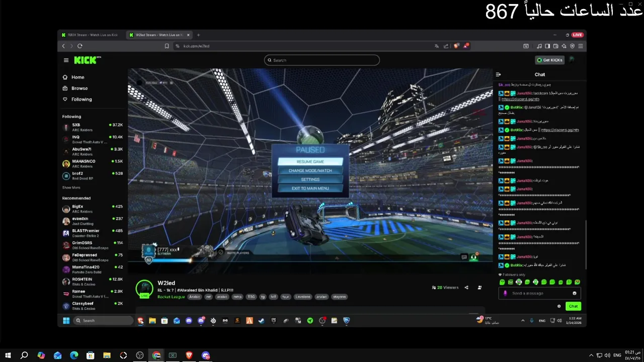Open GrimOSRS recommended channel
Viewport: 644px width, 362px height.
(93, 245)
